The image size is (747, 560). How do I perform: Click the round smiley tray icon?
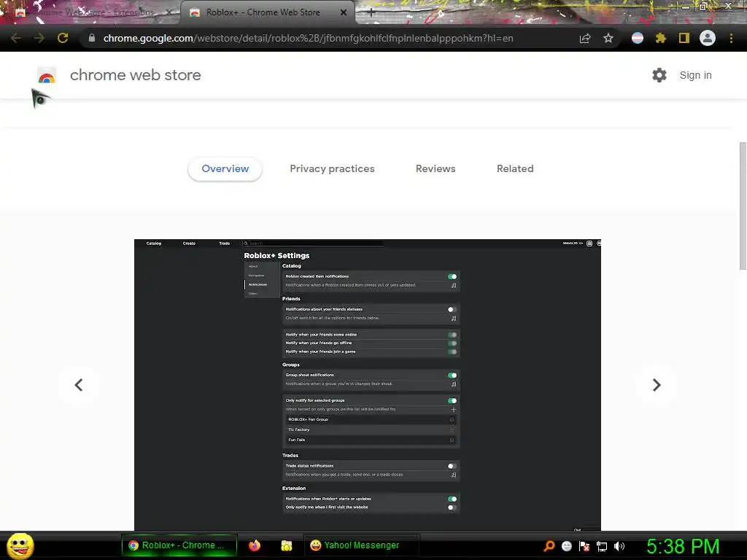(x=566, y=546)
